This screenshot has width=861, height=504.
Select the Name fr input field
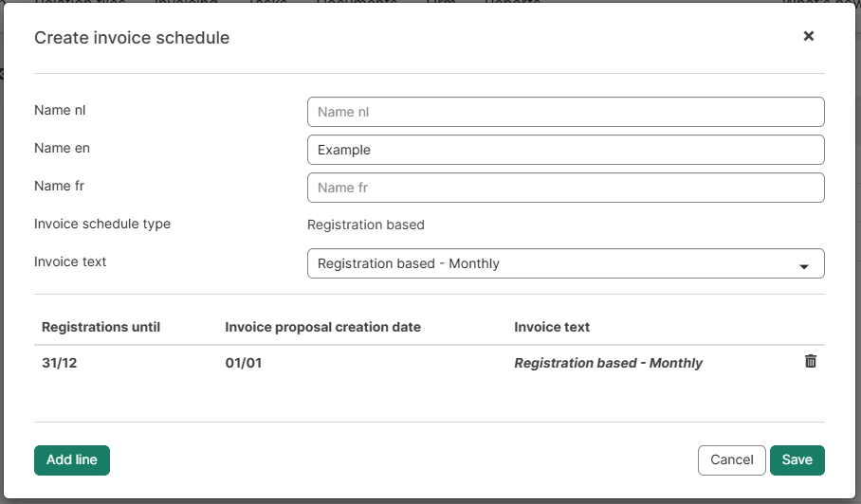[x=565, y=188]
